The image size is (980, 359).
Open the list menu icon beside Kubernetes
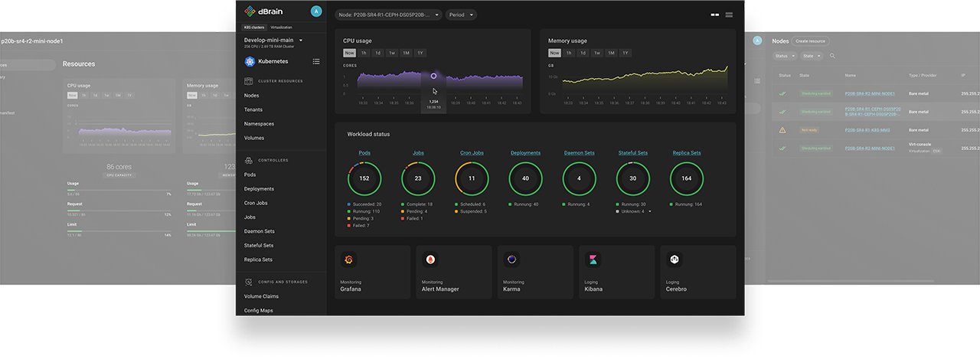316,61
